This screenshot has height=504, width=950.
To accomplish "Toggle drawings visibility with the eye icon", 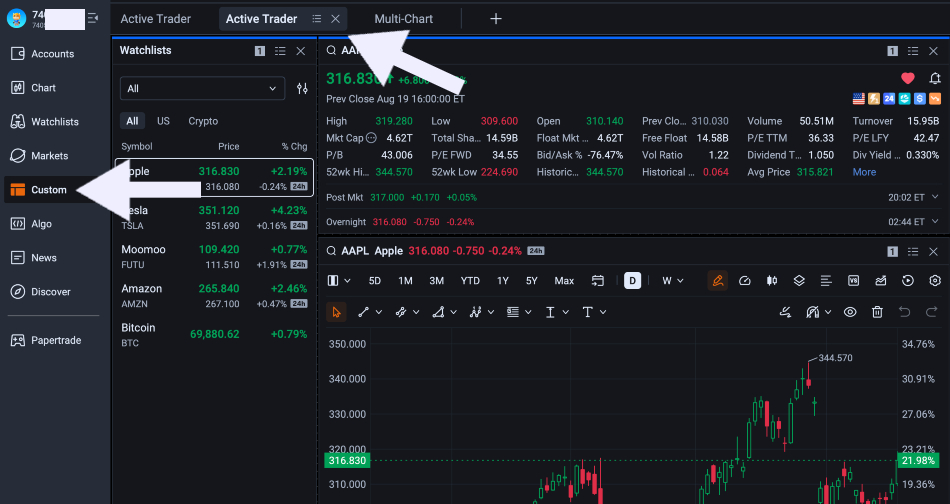I will tap(850, 312).
